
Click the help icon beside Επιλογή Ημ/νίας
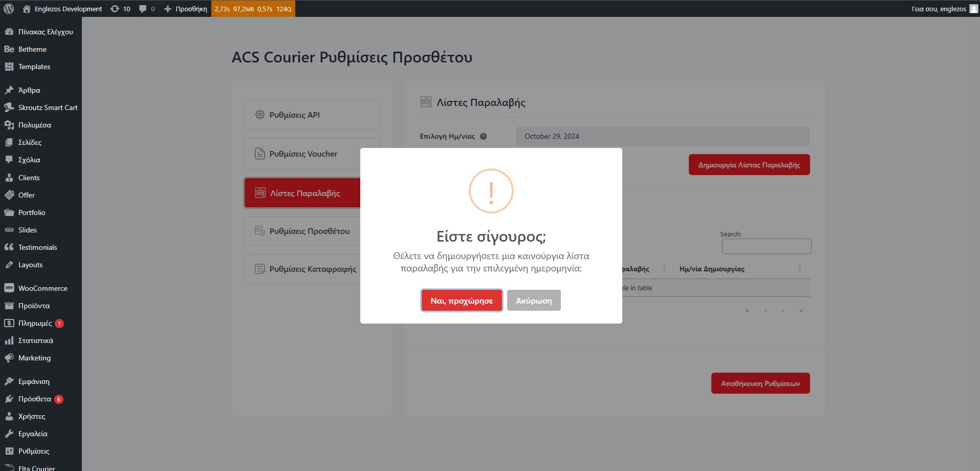(483, 136)
